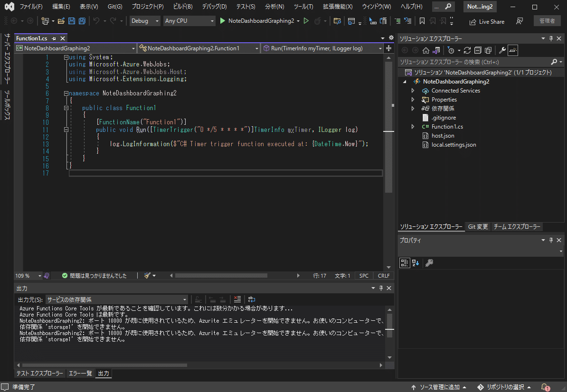
Task: Click the notifications bell in the status bar
Action: click(545, 387)
